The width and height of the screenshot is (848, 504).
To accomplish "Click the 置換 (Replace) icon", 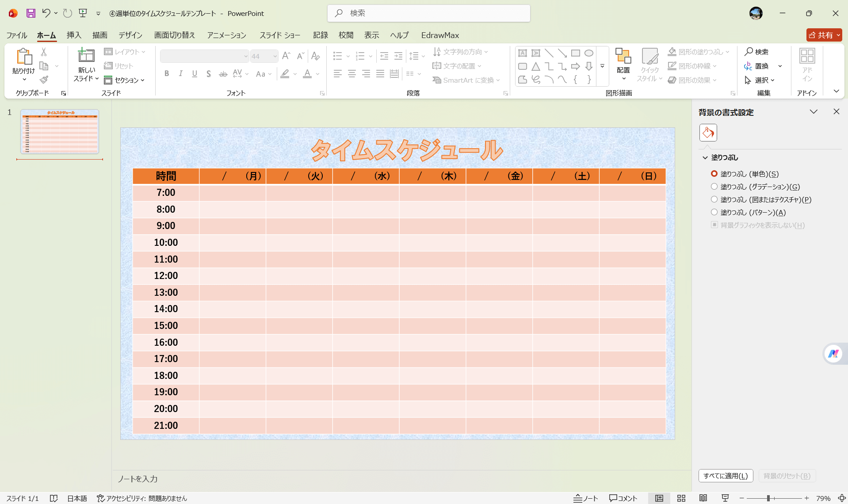I will coord(749,66).
